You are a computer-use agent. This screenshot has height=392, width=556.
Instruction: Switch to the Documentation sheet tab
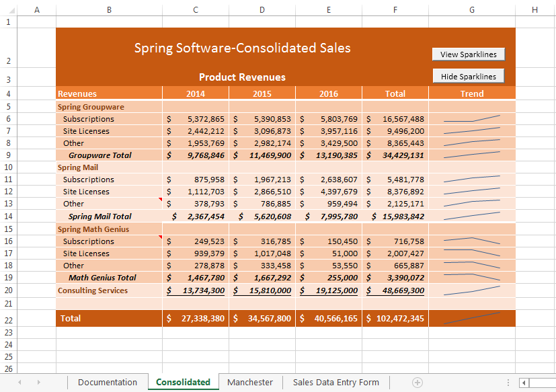point(107,381)
